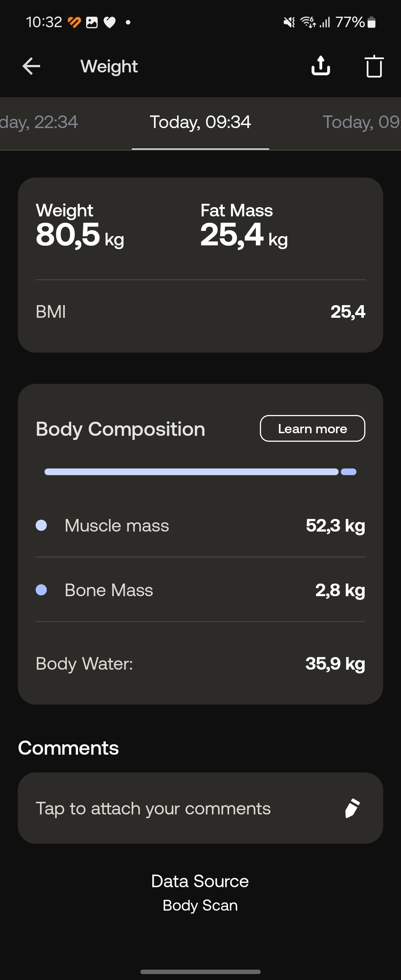Tap the BMI value row
This screenshot has height=980, width=401.
[200, 311]
